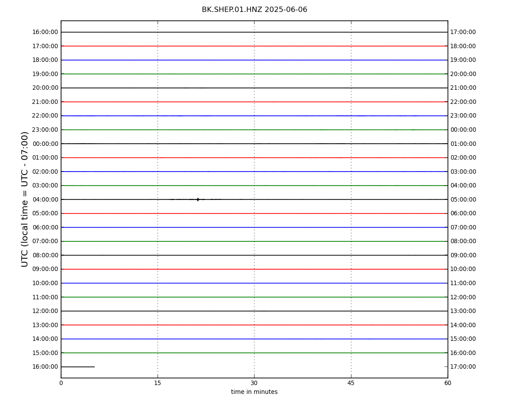This screenshot has width=509, height=420.
Task: Click the right-axis label 05:00:00
Action: click(463, 199)
